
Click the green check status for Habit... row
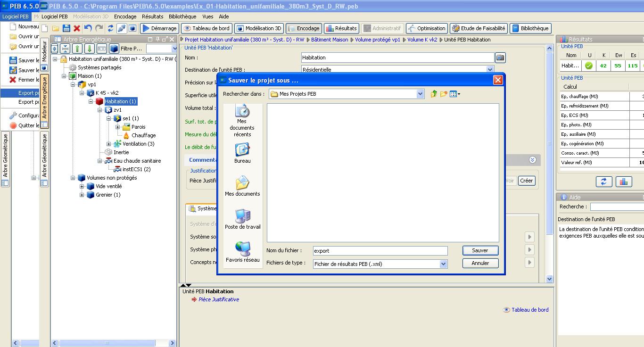(588, 66)
